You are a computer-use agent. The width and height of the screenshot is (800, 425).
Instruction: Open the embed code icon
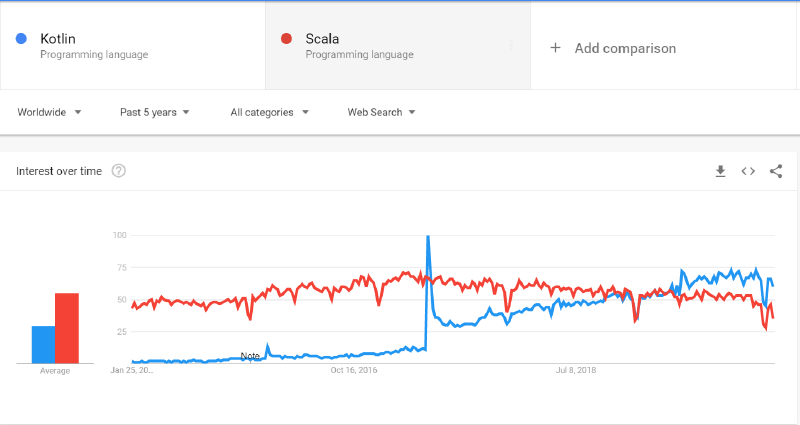point(748,171)
